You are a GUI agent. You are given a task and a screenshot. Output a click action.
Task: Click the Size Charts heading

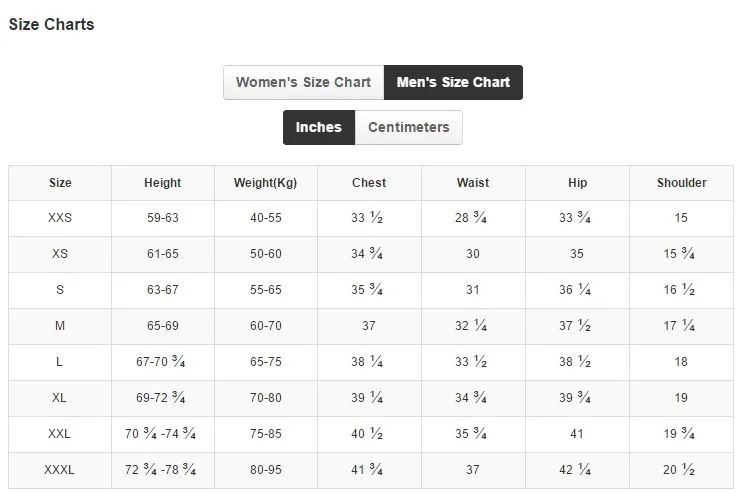[x=51, y=24]
